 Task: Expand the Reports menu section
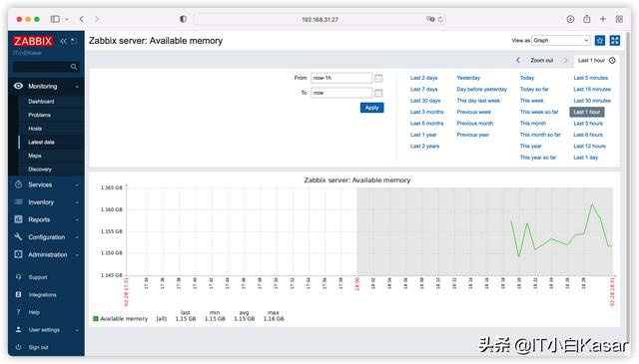click(77, 219)
